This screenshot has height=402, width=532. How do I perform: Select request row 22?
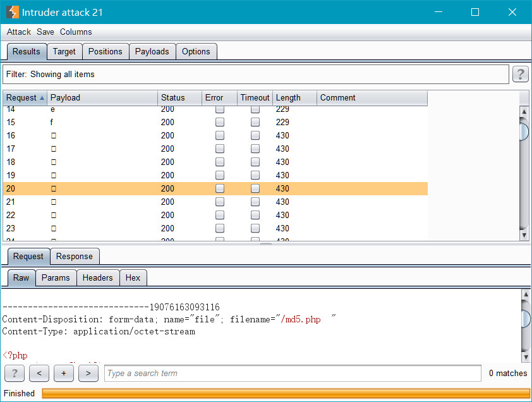(x=215, y=215)
